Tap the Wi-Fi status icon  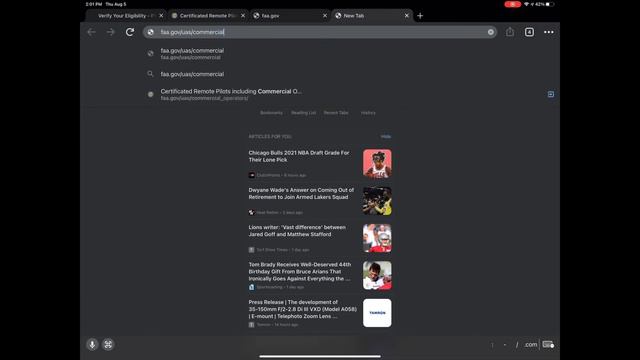[x=526, y=4]
